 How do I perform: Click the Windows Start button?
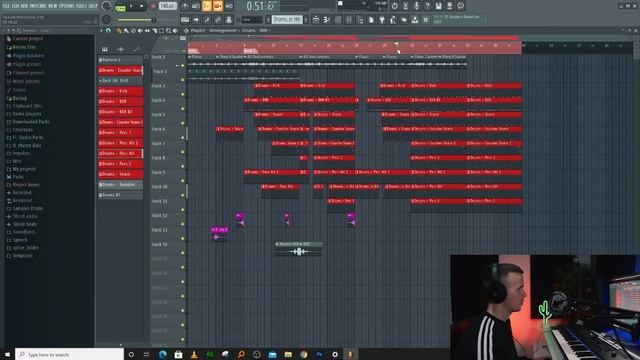7,354
